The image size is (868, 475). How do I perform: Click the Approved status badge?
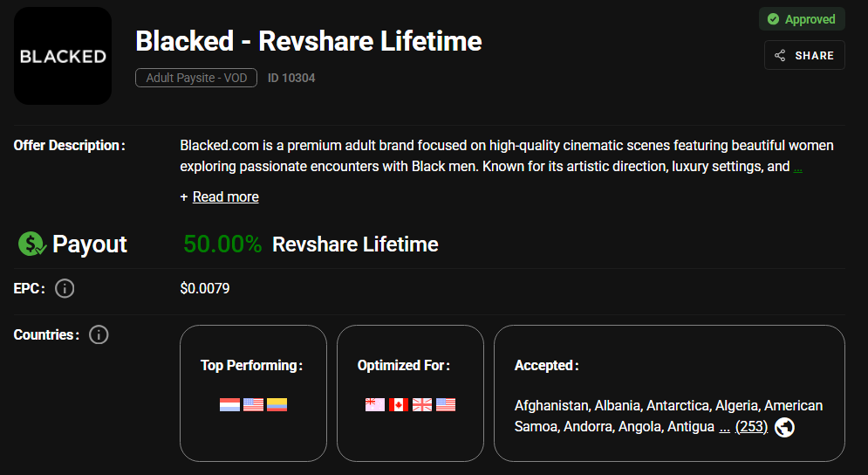[802, 19]
